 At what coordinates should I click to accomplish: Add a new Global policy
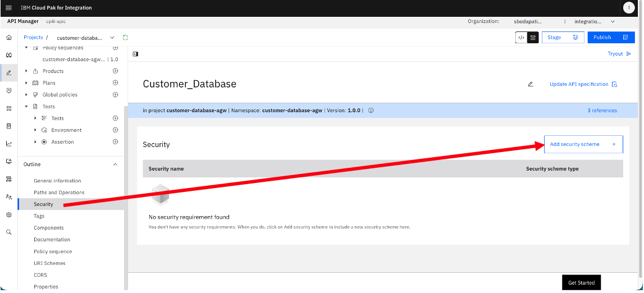[x=116, y=95]
